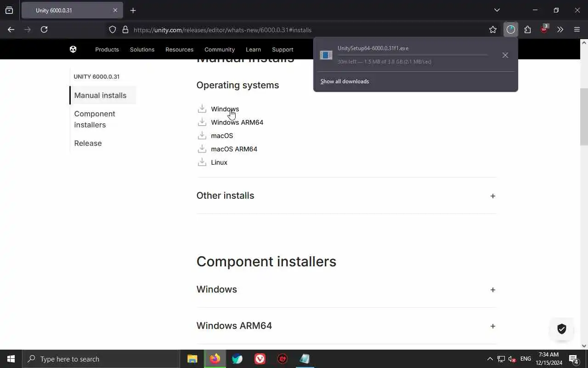This screenshot has height=368, width=588.
Task: Click the UnitySetup64 file icon in downloads
Action: [x=326, y=55]
